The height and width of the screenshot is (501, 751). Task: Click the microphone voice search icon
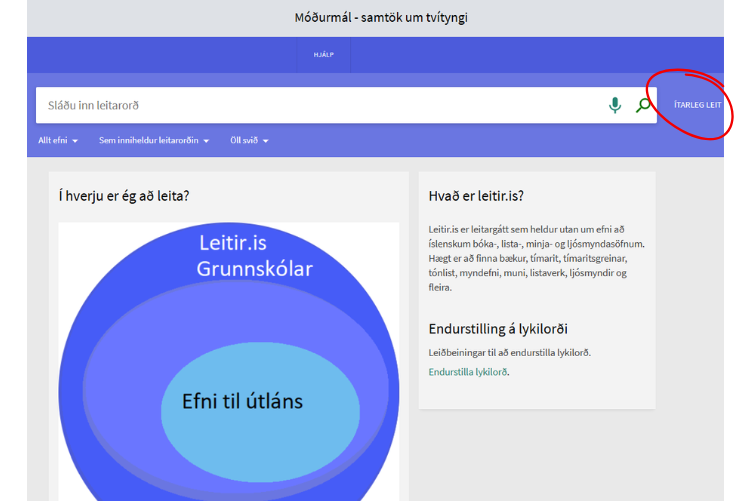click(615, 105)
